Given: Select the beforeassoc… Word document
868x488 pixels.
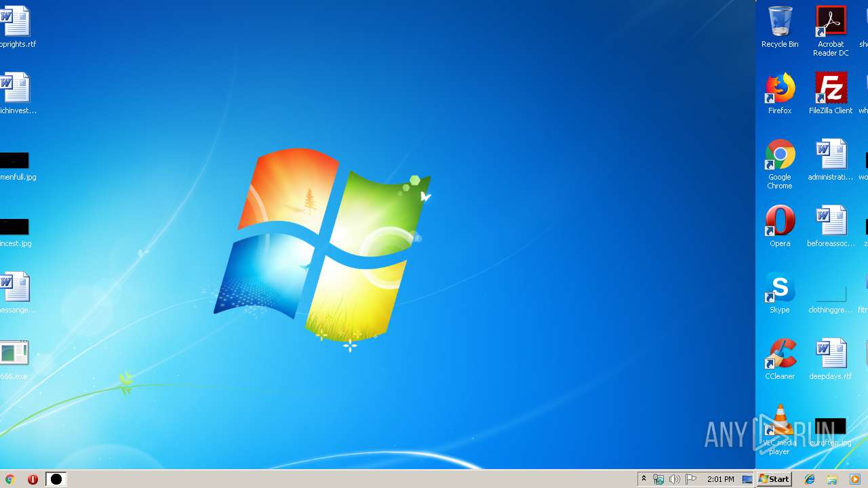Looking at the screenshot, I should [831, 226].
